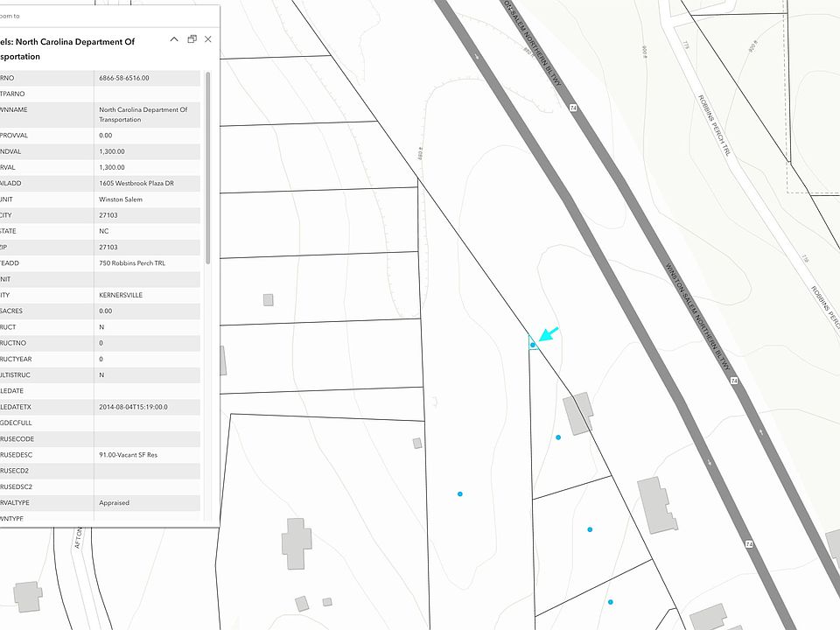This screenshot has height=630, width=840.
Task: Close the parcel details popup
Action: [208, 39]
